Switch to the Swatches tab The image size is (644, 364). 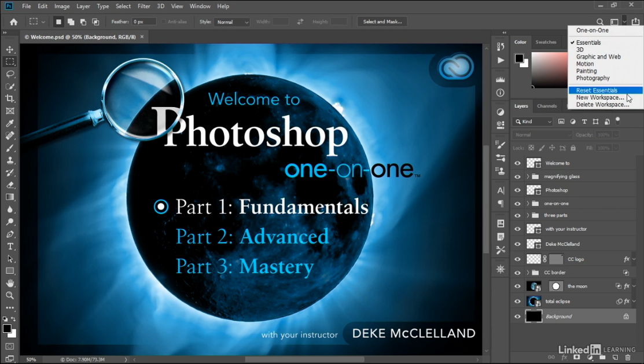(x=546, y=42)
